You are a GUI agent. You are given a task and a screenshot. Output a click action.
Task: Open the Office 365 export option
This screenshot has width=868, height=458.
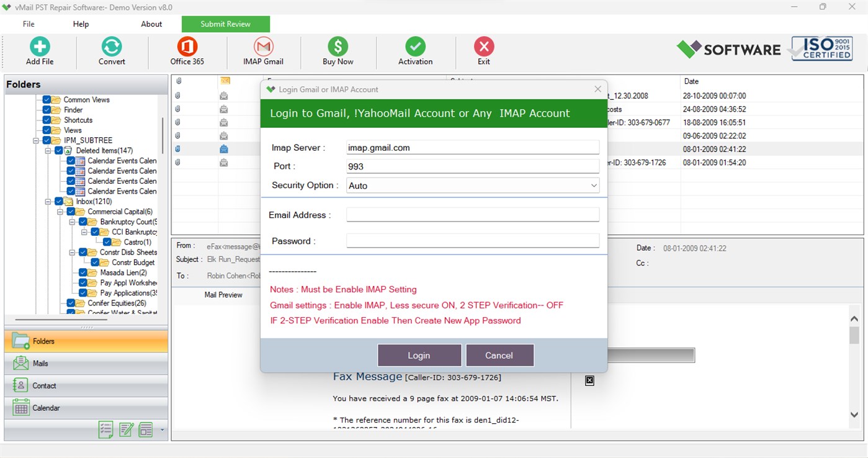[187, 51]
